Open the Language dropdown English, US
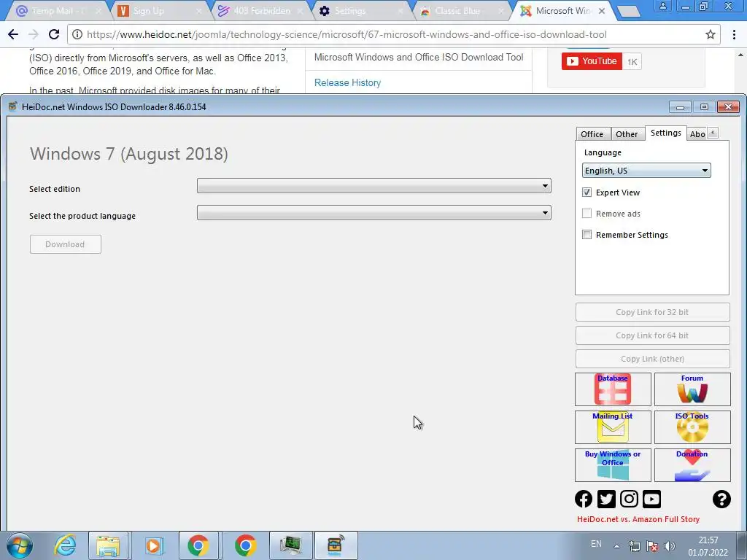Viewport: 747px width, 560px height. coord(646,171)
